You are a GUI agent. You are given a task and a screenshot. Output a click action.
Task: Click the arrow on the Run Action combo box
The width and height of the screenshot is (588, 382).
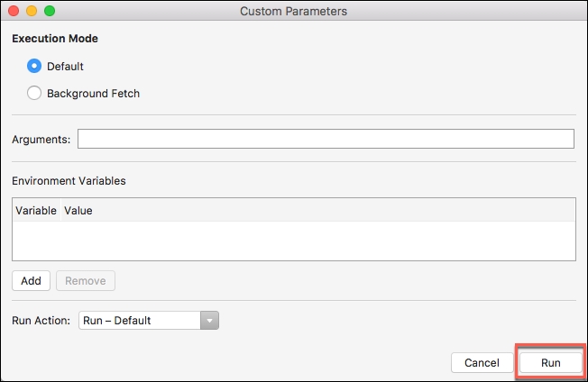[x=210, y=320]
